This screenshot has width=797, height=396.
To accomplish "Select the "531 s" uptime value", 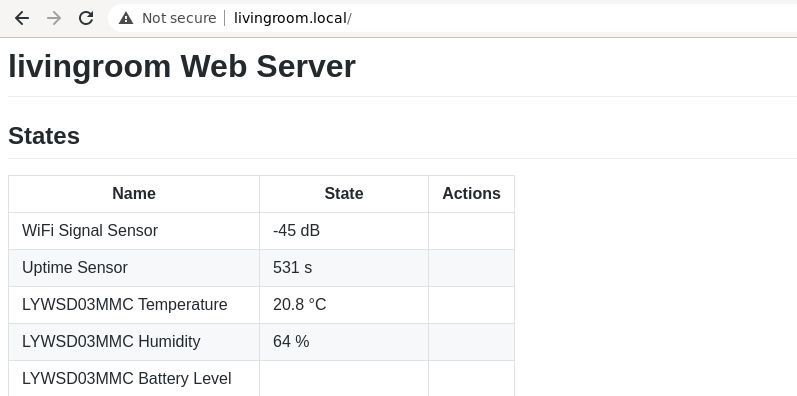I will click(x=292, y=268).
